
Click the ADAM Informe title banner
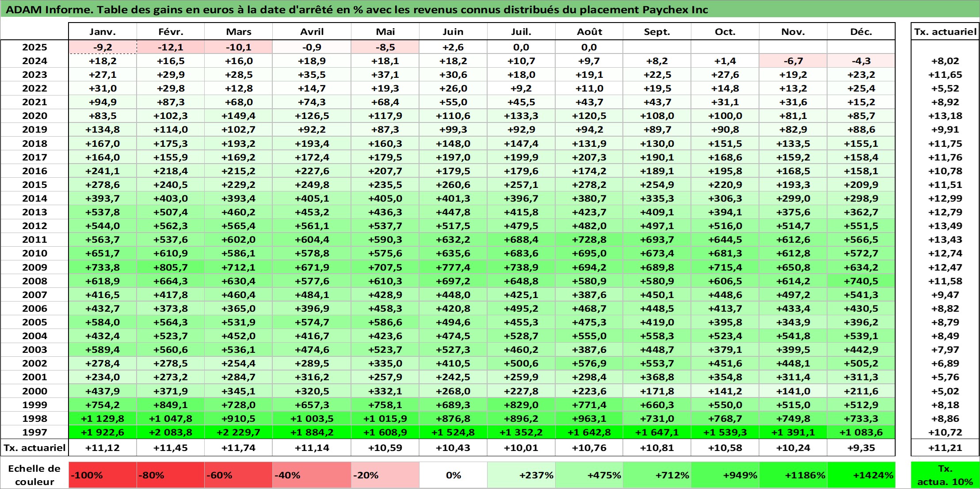point(490,9)
